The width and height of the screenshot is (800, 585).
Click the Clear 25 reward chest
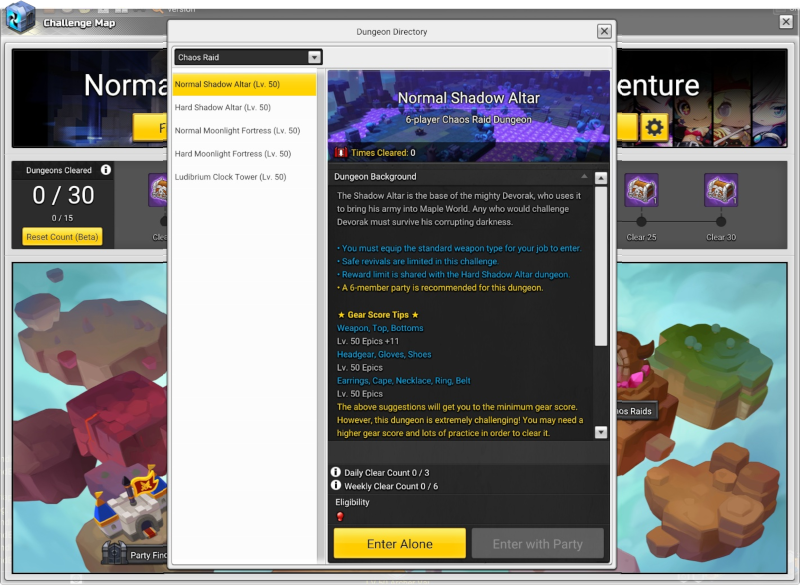pyautogui.click(x=641, y=190)
